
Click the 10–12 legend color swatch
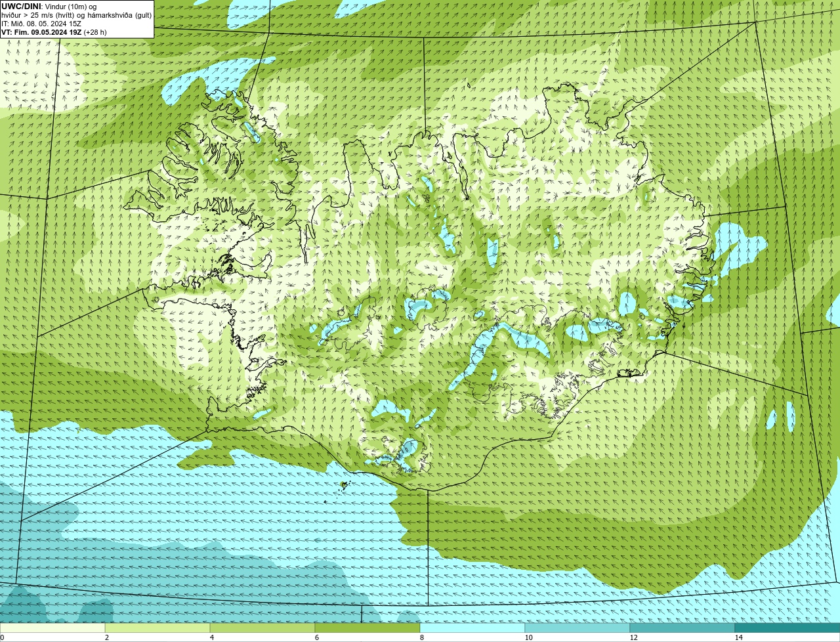577,628
